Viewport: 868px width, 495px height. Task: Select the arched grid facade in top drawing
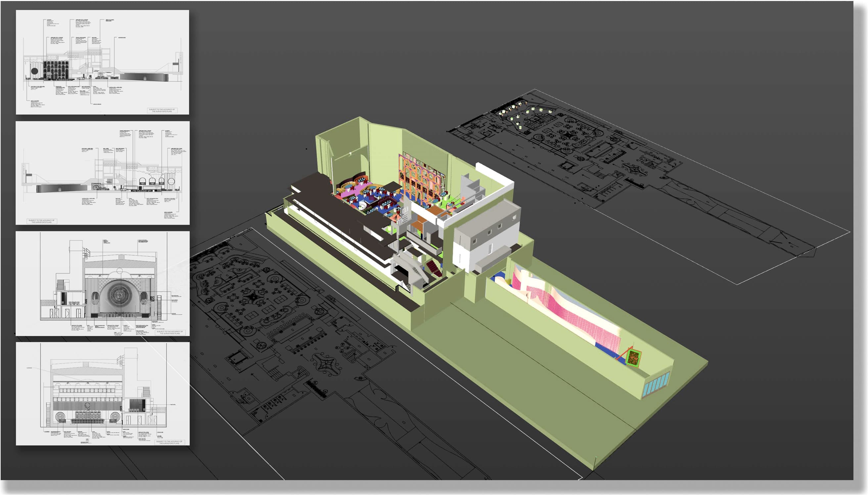(56, 70)
